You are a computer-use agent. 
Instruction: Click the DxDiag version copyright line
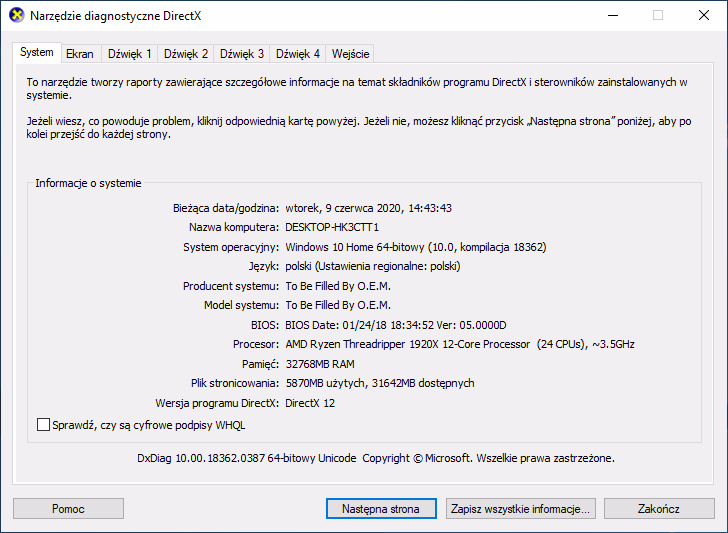click(x=375, y=459)
